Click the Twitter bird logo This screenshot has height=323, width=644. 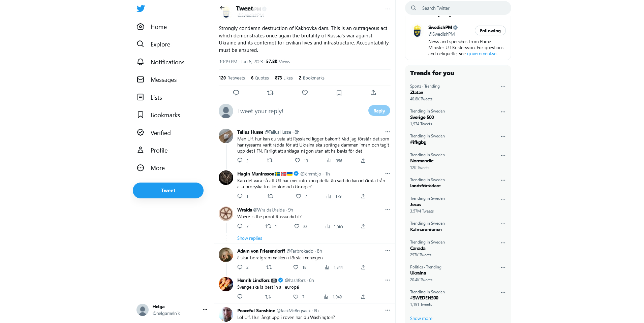point(141,9)
